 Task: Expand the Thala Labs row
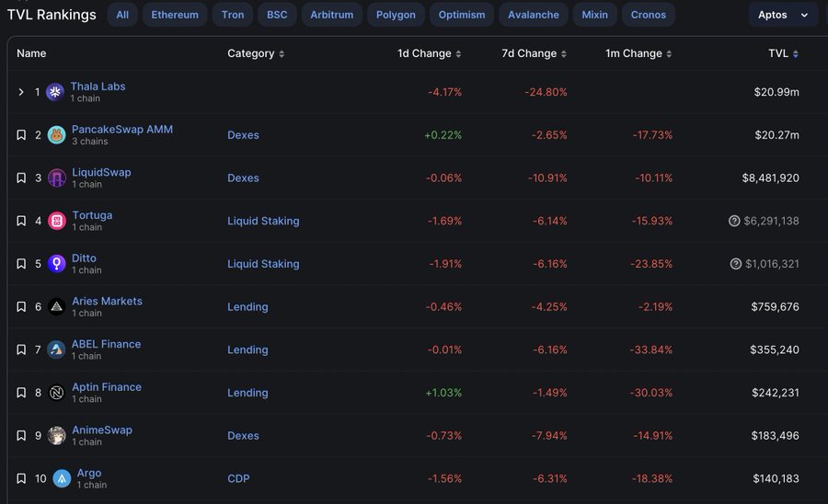point(21,92)
